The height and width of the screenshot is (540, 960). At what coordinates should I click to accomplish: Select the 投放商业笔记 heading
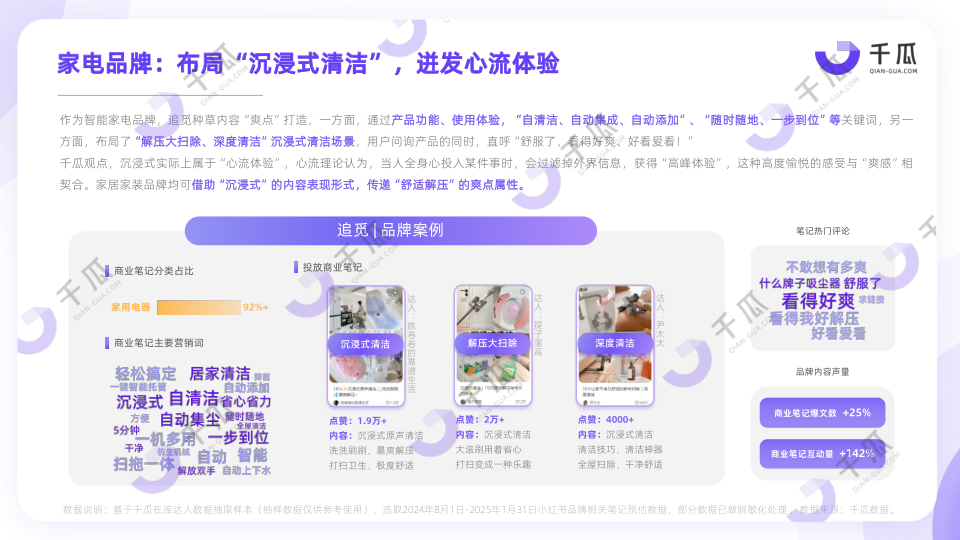tap(332, 268)
